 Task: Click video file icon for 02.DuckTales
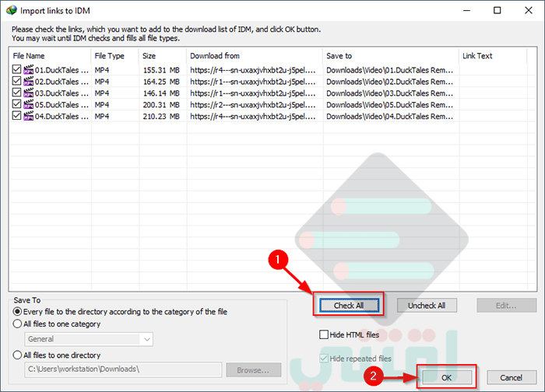[29, 81]
